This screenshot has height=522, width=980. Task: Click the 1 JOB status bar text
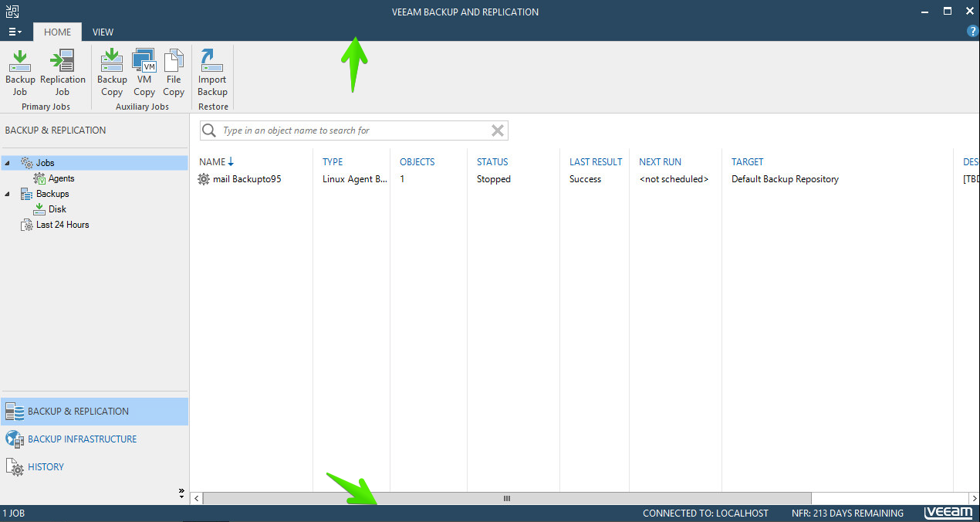click(x=14, y=514)
